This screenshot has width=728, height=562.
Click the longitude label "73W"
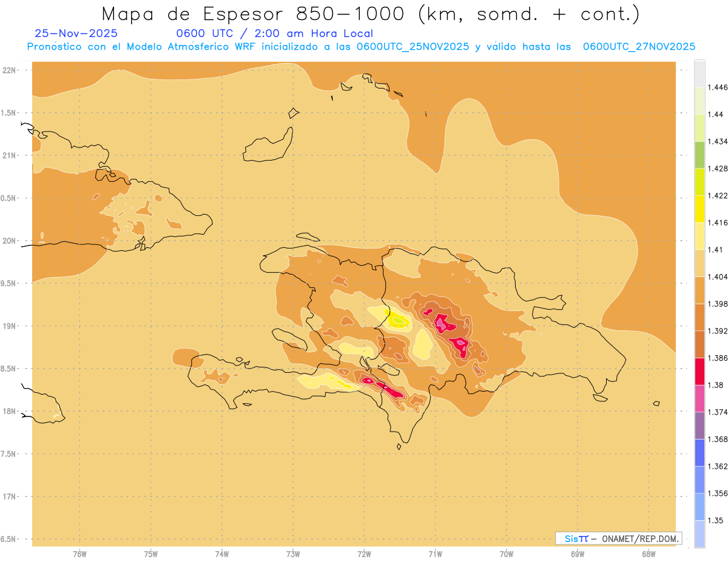click(x=293, y=554)
